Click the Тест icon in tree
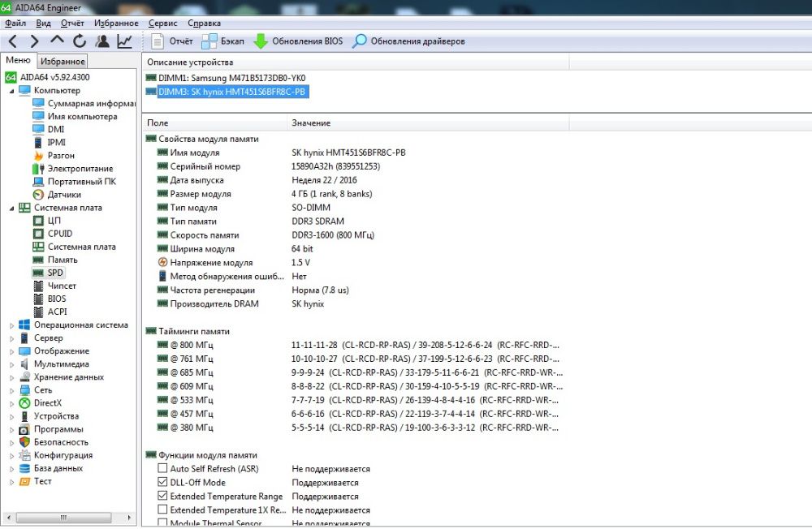 click(24, 481)
